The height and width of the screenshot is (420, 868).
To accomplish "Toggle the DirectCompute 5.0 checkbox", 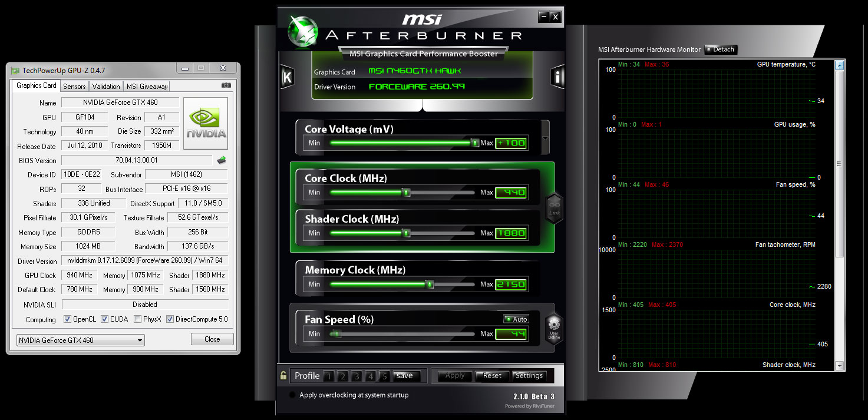I will pos(170,319).
